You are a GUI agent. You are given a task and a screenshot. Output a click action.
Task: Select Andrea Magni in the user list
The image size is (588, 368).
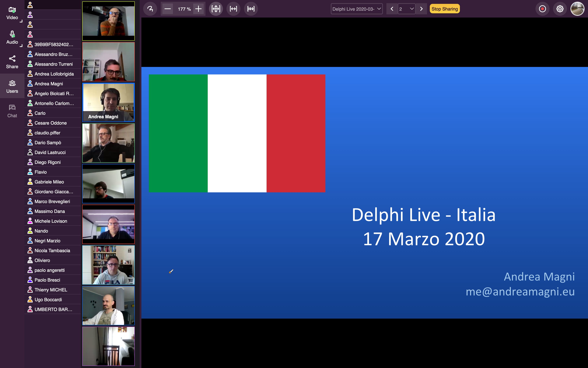click(x=53, y=84)
